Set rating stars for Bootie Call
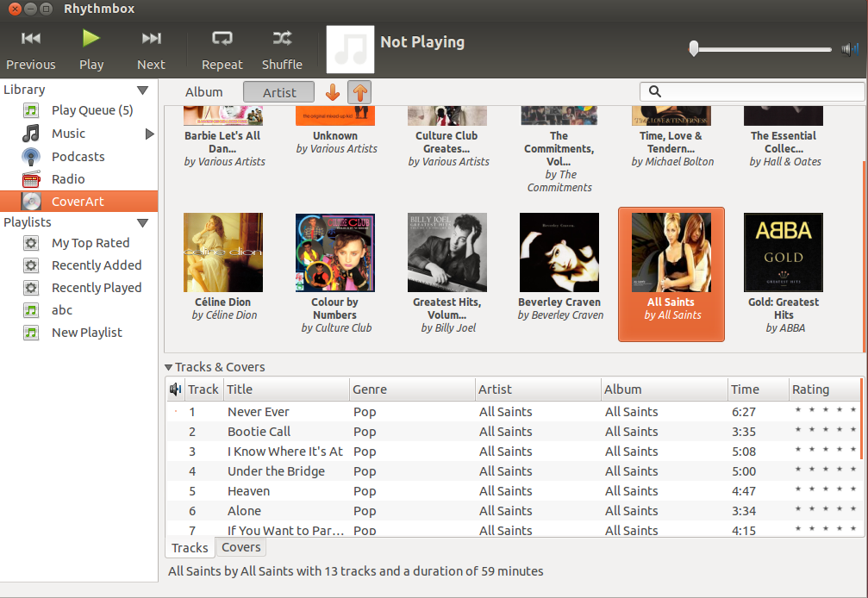 (826, 430)
